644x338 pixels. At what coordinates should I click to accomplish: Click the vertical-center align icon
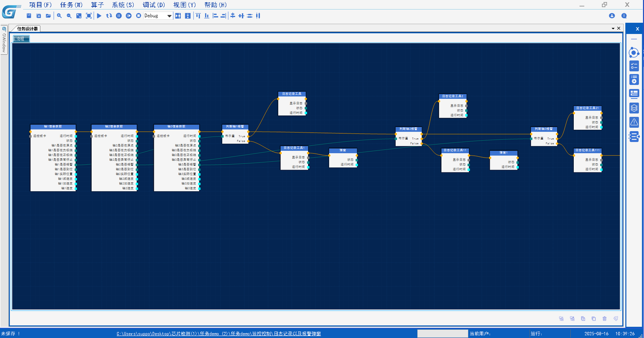233,16
